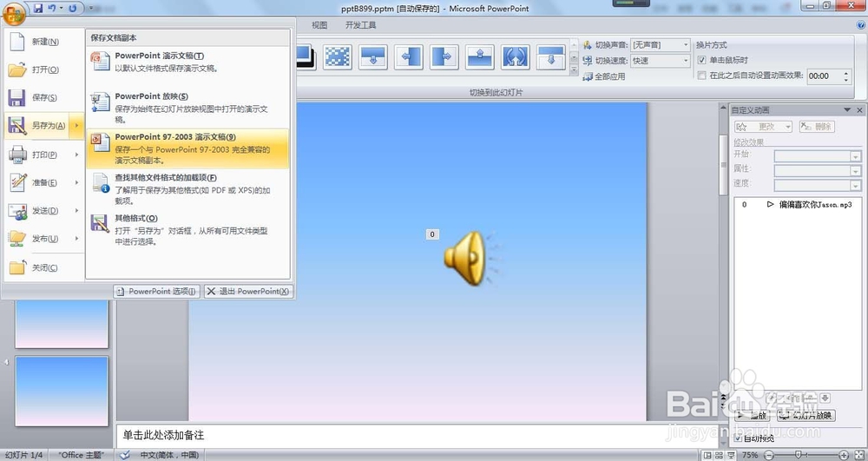This screenshot has width=868, height=461.
Task: Click PowerPoint 选项(I) button
Action: coord(156,291)
